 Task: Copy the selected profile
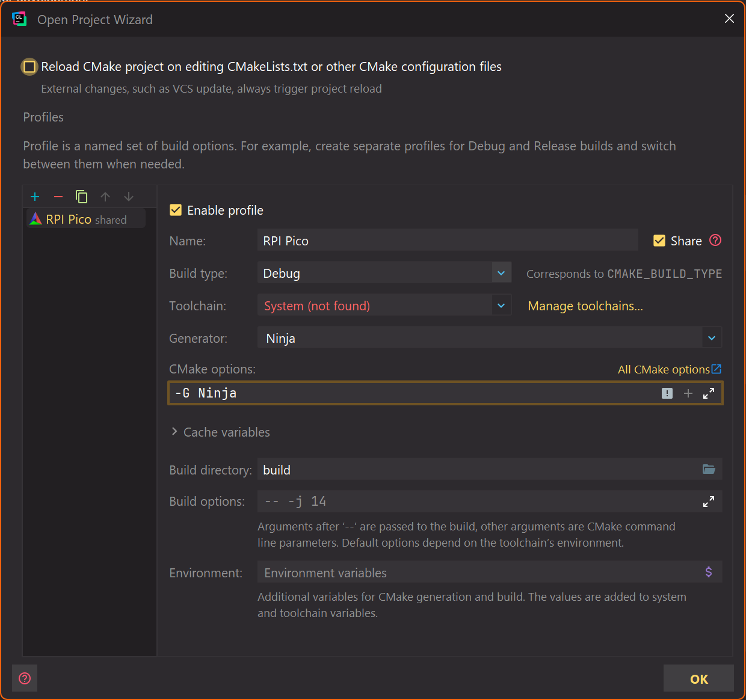[82, 197]
